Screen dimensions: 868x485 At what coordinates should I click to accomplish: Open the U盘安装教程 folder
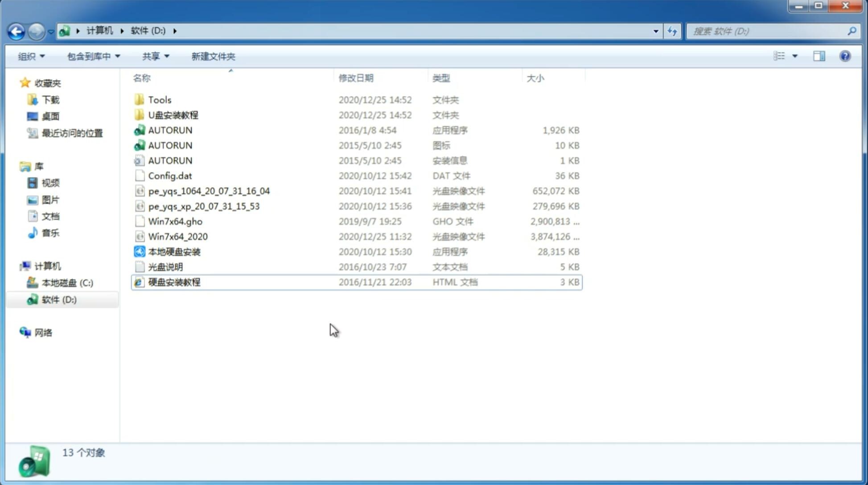173,115
